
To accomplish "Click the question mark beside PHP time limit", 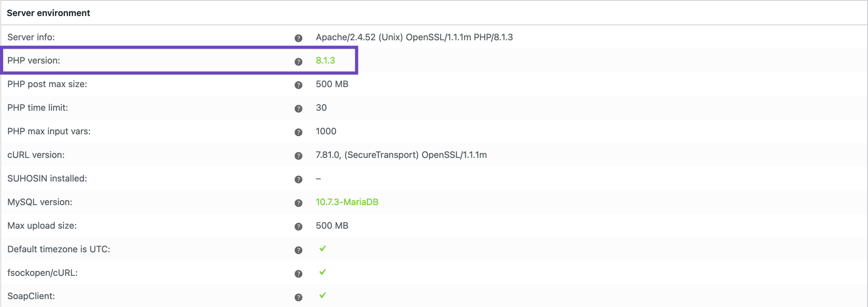I will point(298,109).
